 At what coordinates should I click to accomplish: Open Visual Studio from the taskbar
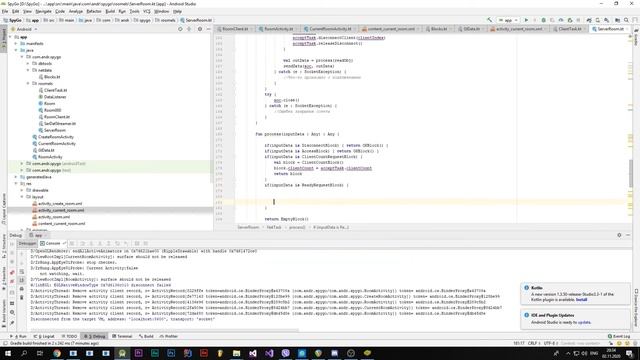tap(269, 353)
